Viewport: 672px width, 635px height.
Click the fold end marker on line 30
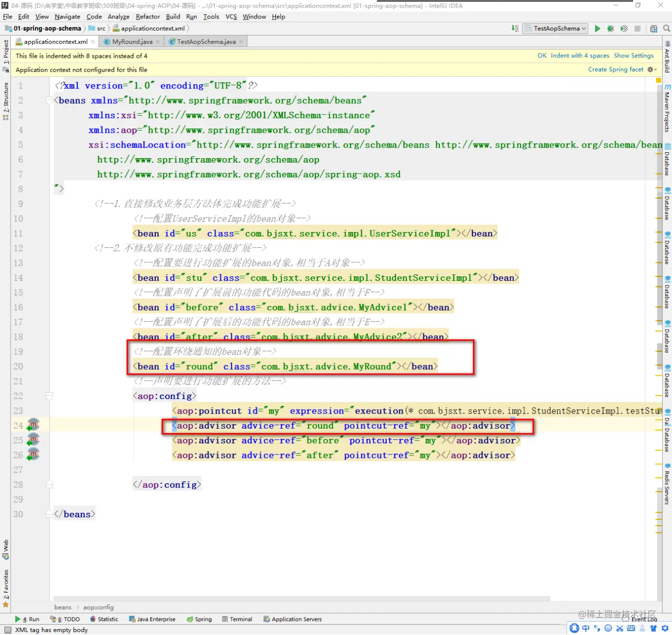point(49,514)
